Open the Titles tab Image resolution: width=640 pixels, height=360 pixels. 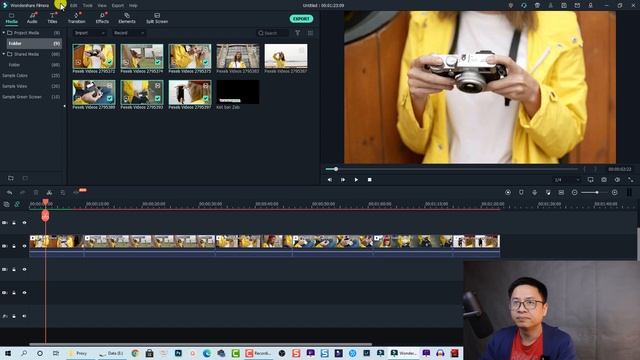coord(52,18)
